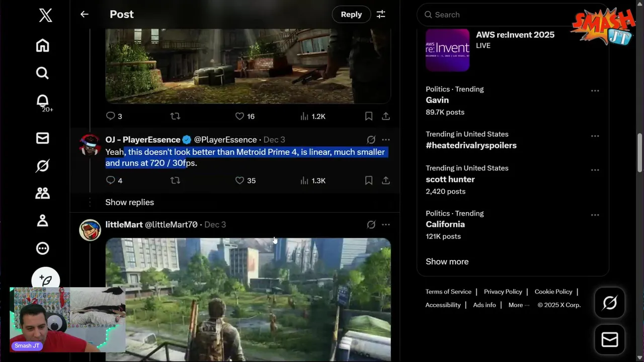Share the PlayerEssence post
644x362 pixels.
pos(386,180)
